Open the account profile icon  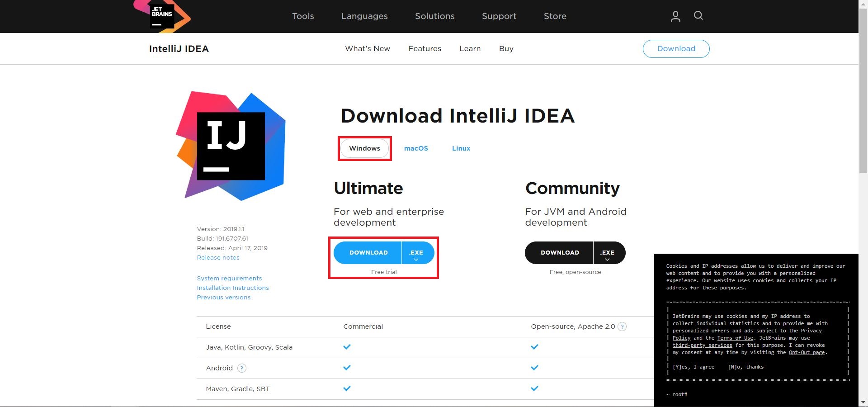click(675, 16)
